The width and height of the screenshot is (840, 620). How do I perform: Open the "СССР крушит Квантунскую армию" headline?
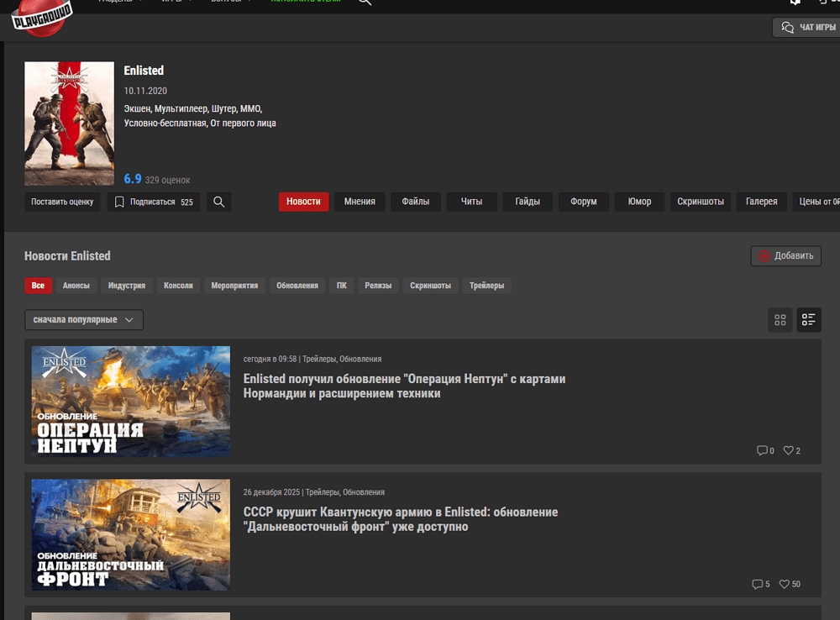click(401, 519)
